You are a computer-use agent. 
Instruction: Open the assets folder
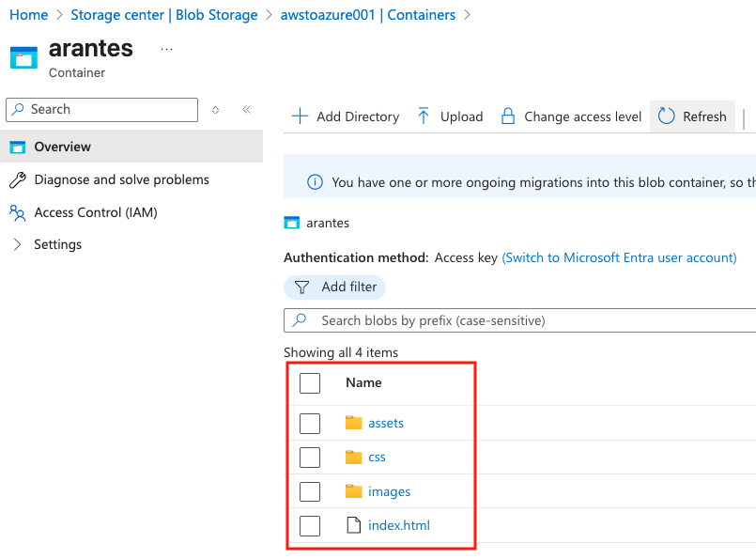[x=385, y=423]
